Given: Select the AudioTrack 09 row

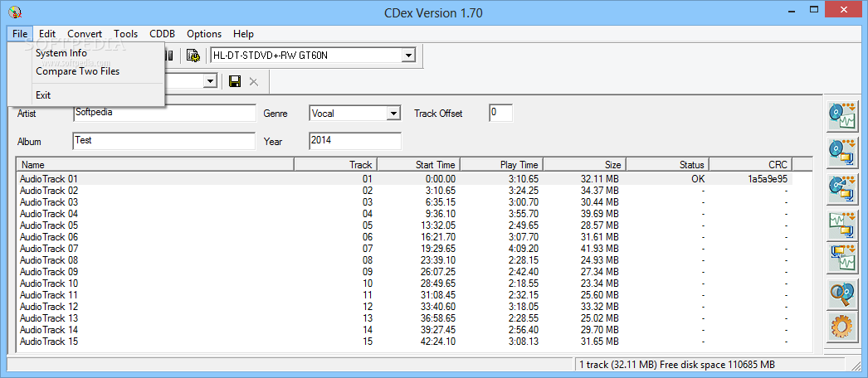Looking at the screenshot, I should coord(405,271).
